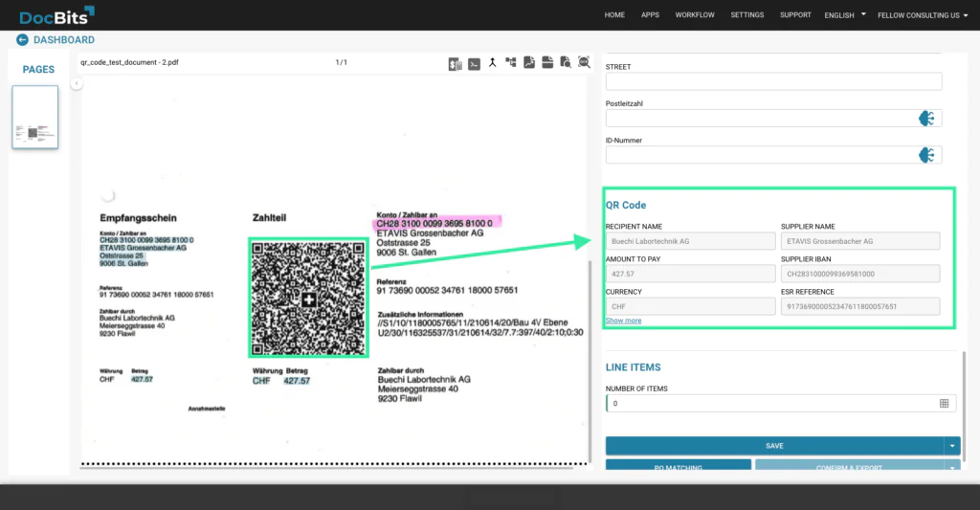Click the document viewer vertical scrollbar
This screenshot has width=980, height=510.
(x=590, y=362)
